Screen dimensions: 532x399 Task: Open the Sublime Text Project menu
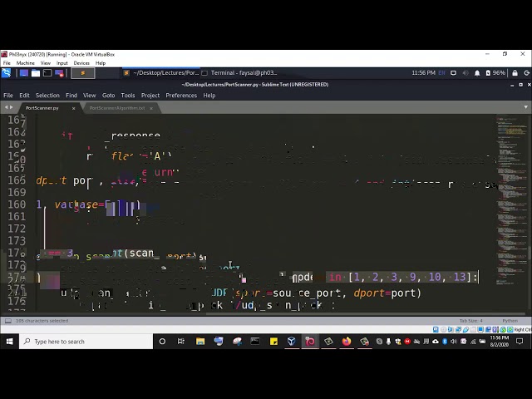(150, 96)
